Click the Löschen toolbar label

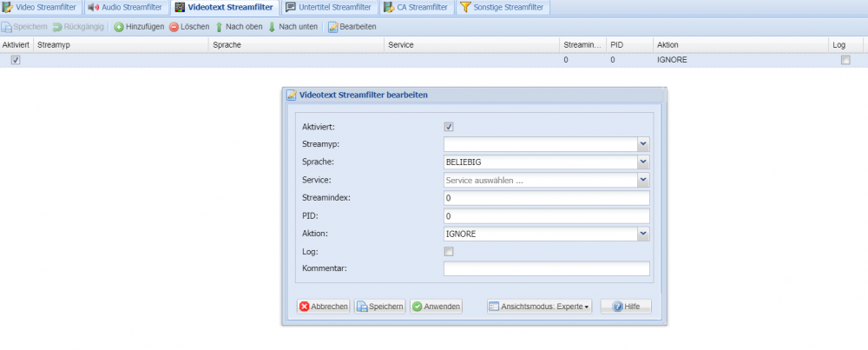(194, 27)
